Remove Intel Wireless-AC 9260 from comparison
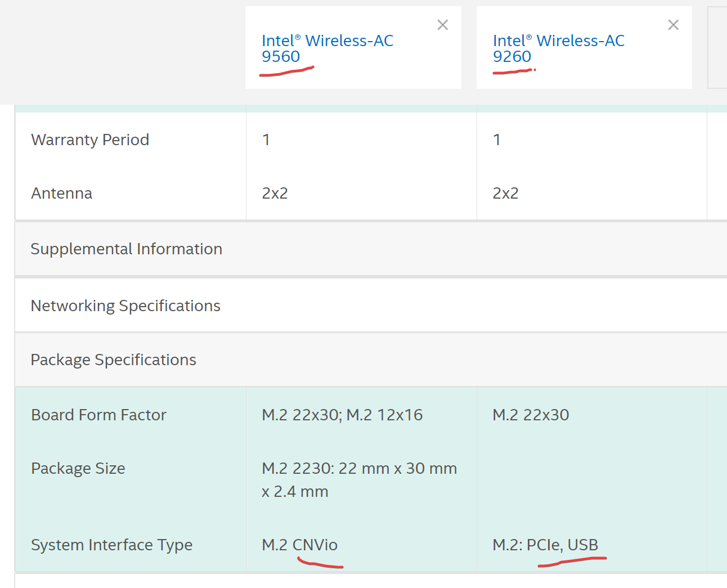 click(x=674, y=25)
